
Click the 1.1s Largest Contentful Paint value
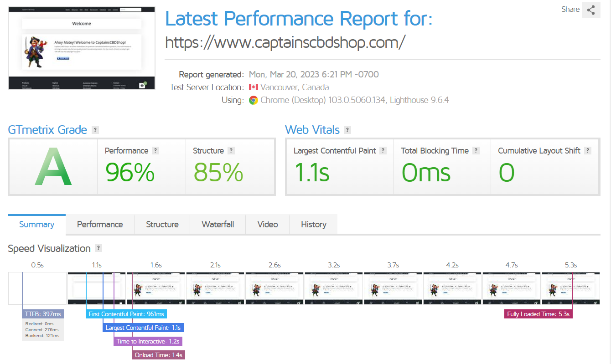coord(311,172)
